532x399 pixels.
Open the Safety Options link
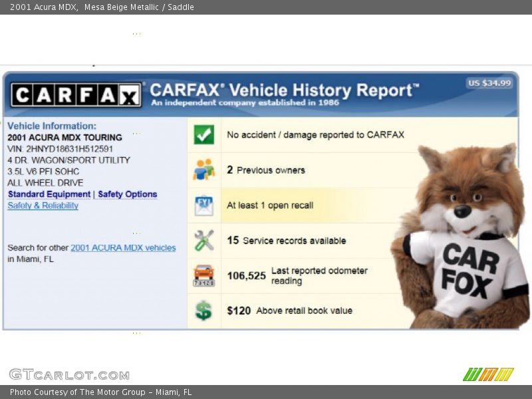tap(127, 194)
